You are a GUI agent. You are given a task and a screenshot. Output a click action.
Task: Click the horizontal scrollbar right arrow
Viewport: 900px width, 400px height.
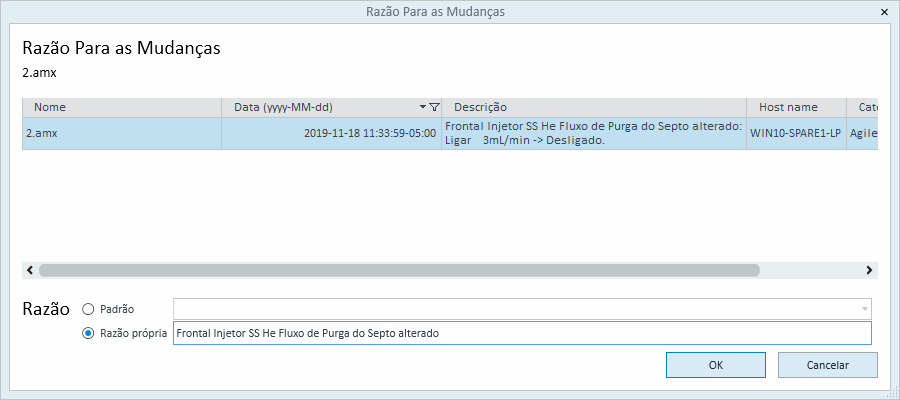point(870,270)
